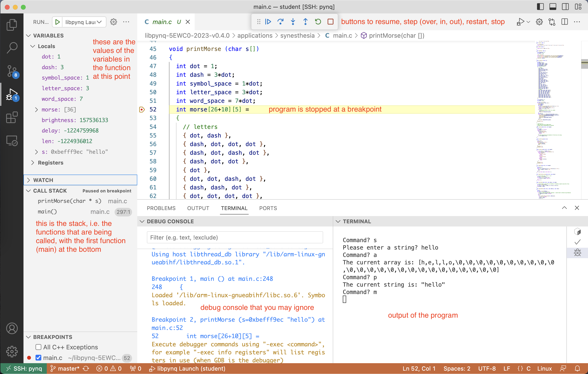Image resolution: width=588 pixels, height=374 pixels.
Task: Click Continue in debug toolbar
Action: point(268,22)
